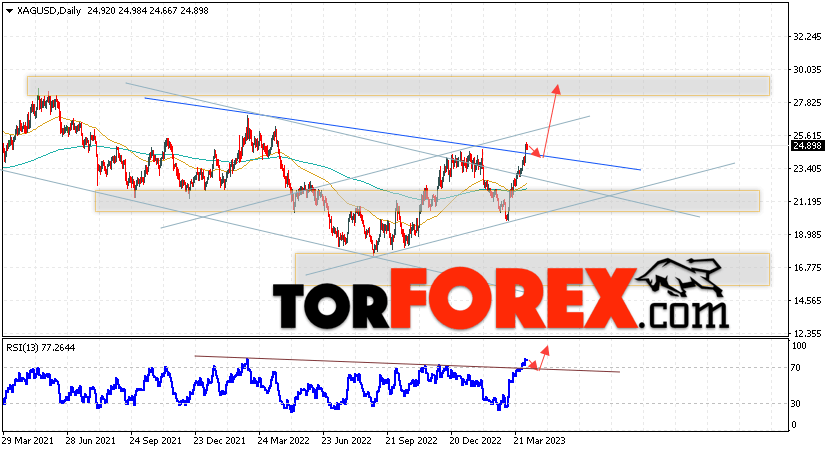The width and height of the screenshot is (829, 452).
Task: Select the 20 Dec 2022 date label
Action: [x=475, y=440]
